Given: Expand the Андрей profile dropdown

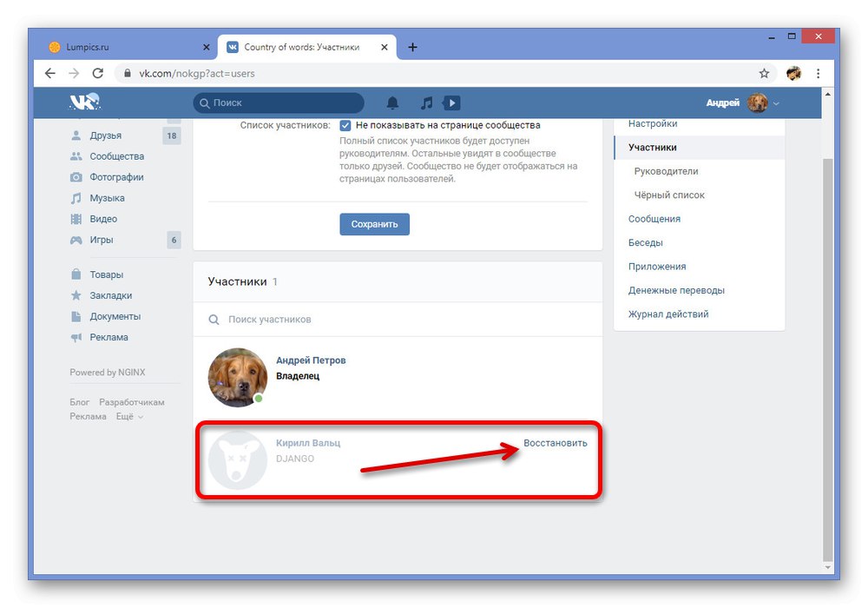Looking at the screenshot, I should coord(776,103).
